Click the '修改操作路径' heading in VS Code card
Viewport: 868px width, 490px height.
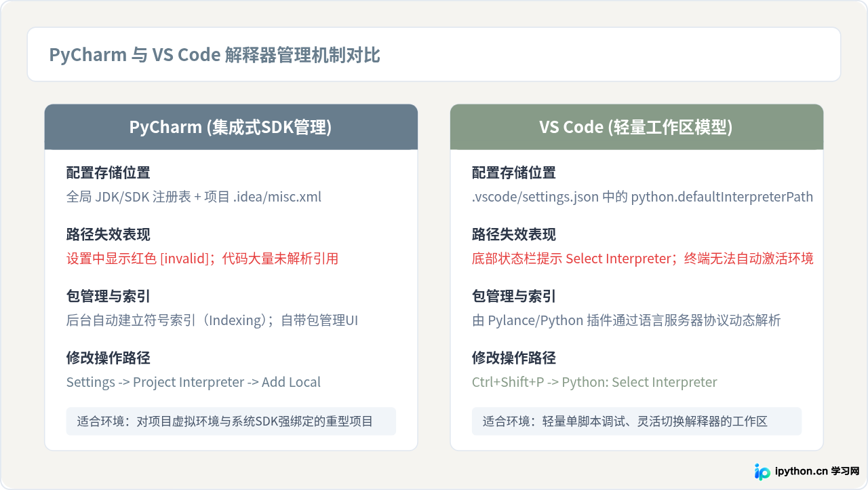(514, 358)
